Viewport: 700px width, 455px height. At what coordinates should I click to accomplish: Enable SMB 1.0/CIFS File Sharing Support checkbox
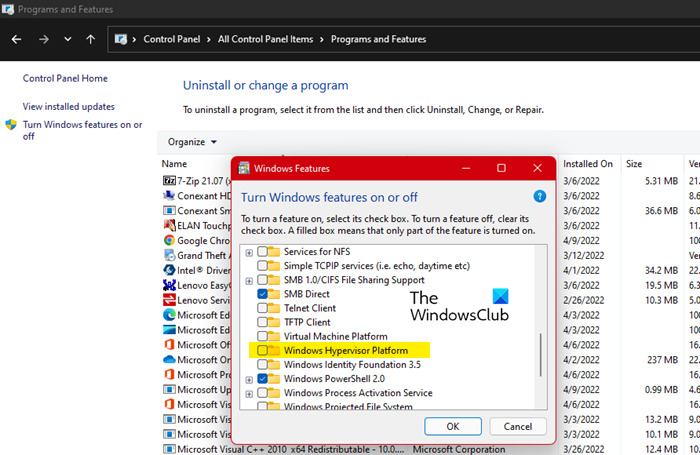[262, 280]
